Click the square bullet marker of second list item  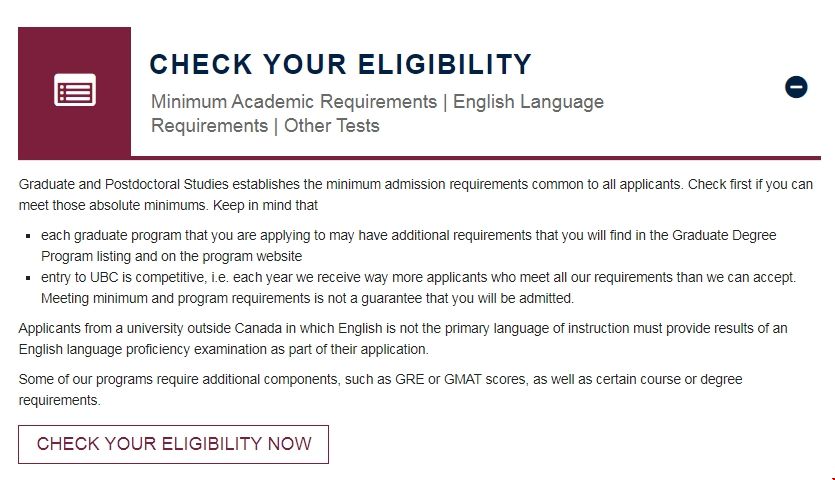tap(27, 278)
